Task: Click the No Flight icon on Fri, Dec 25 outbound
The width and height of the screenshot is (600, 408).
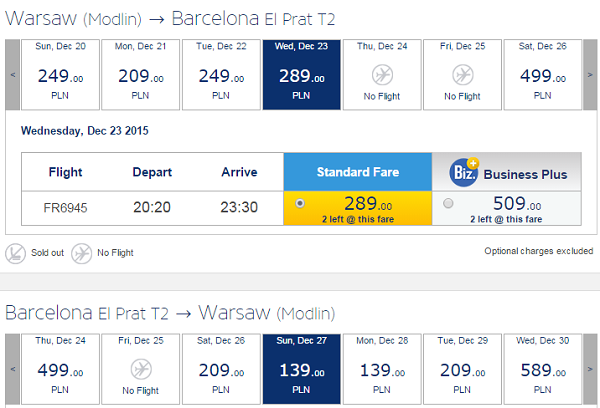Action: pyautogui.click(x=463, y=75)
